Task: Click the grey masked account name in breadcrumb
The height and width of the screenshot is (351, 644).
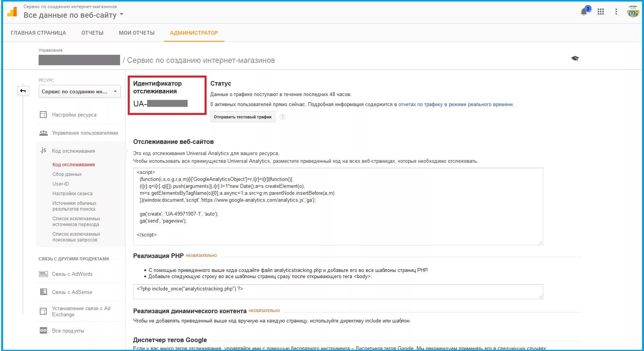Action: (x=79, y=60)
